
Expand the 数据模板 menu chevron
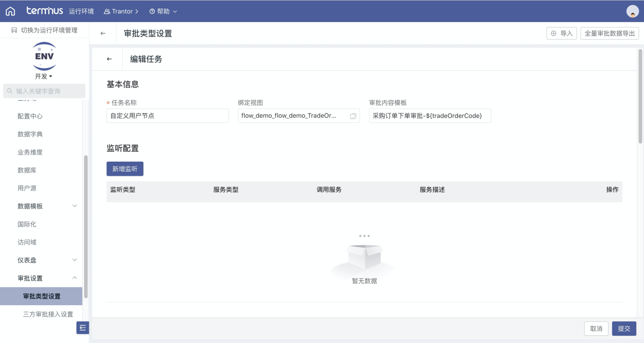click(75, 206)
